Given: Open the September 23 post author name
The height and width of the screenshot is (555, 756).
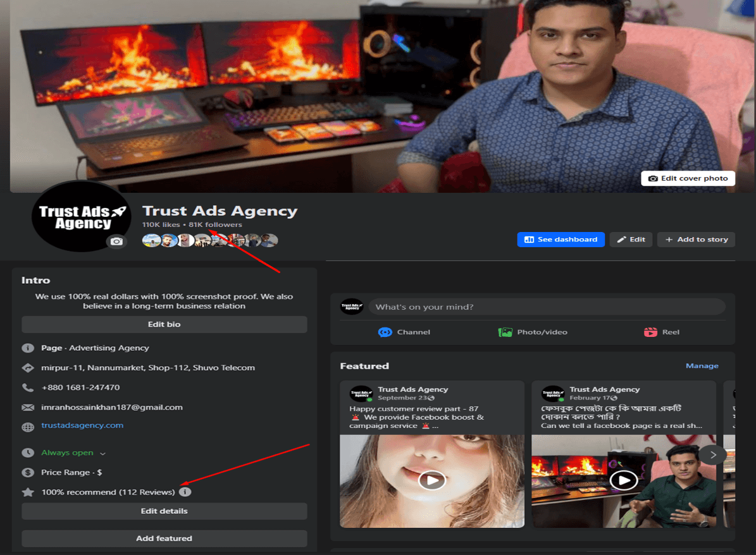Looking at the screenshot, I should [x=412, y=389].
